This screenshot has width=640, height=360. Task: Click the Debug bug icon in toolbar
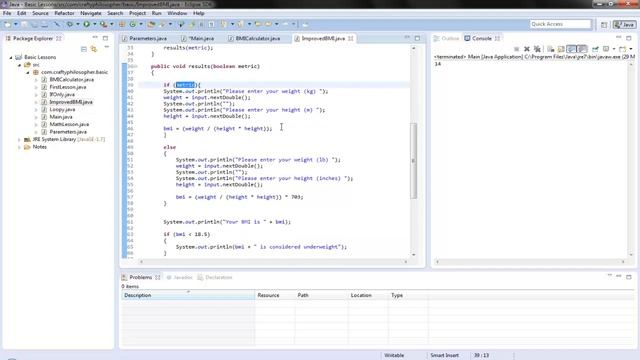70,24
